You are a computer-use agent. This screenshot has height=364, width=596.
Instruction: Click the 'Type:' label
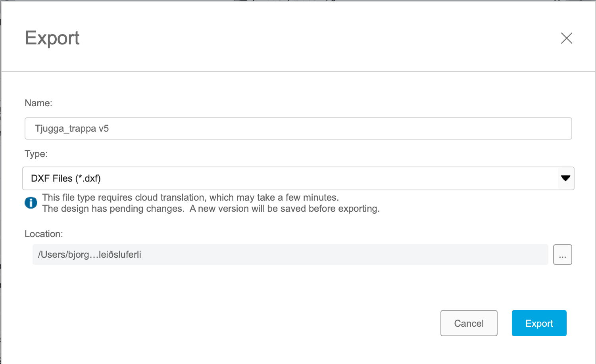[x=36, y=154]
